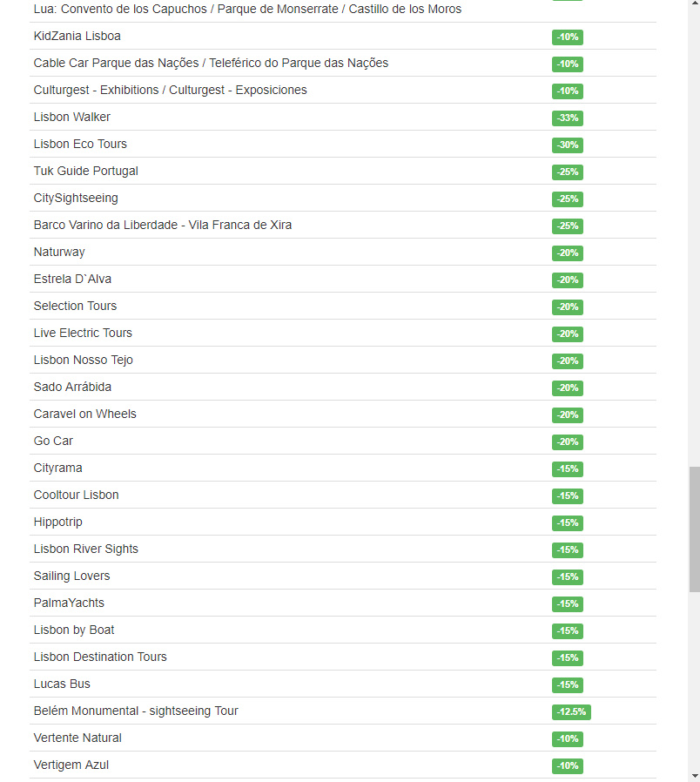Click the -15% badge for Hippotrip

pos(568,522)
